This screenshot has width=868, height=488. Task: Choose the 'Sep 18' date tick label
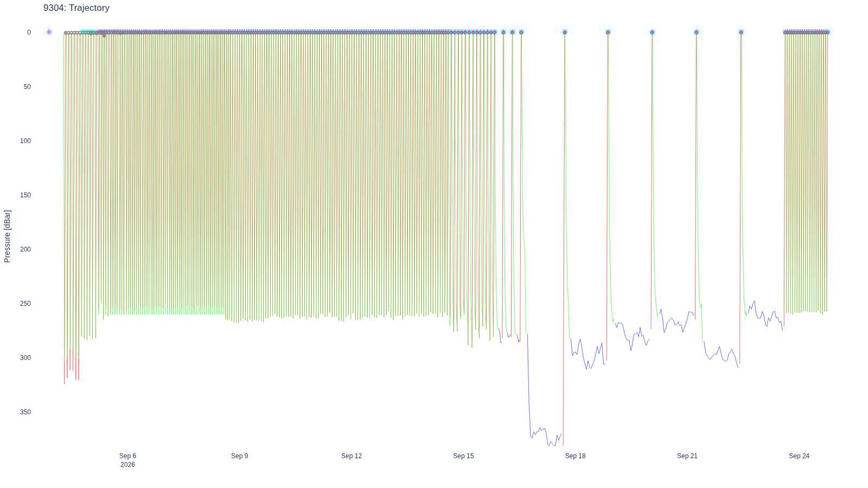[x=576, y=456]
